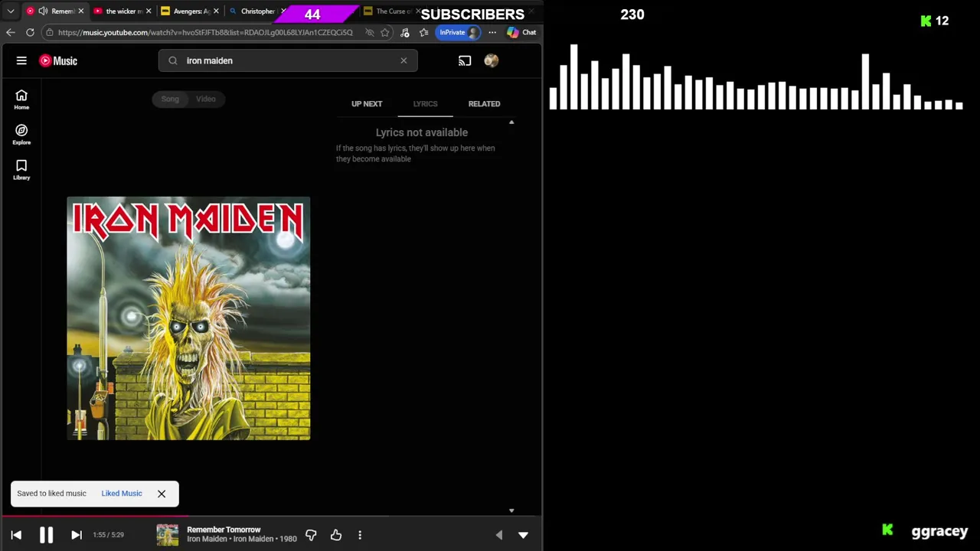
Task: Mute the Remember Tomorrow browser tab
Action: [x=43, y=11]
